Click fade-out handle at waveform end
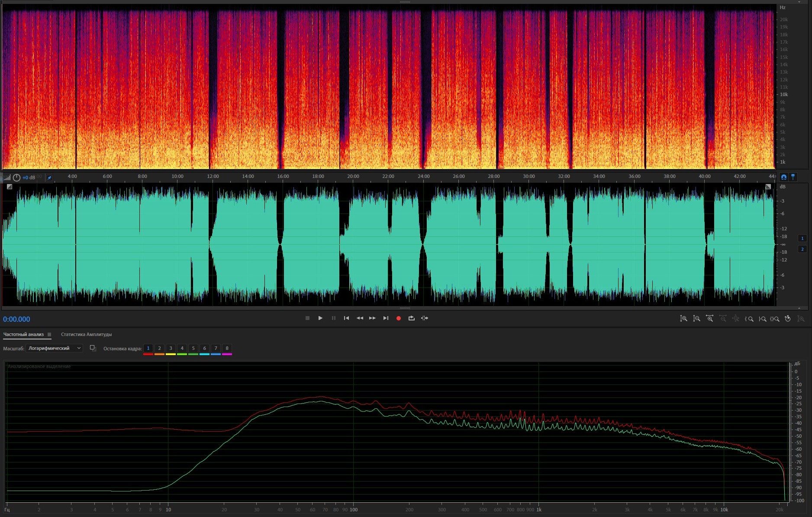 pos(768,187)
